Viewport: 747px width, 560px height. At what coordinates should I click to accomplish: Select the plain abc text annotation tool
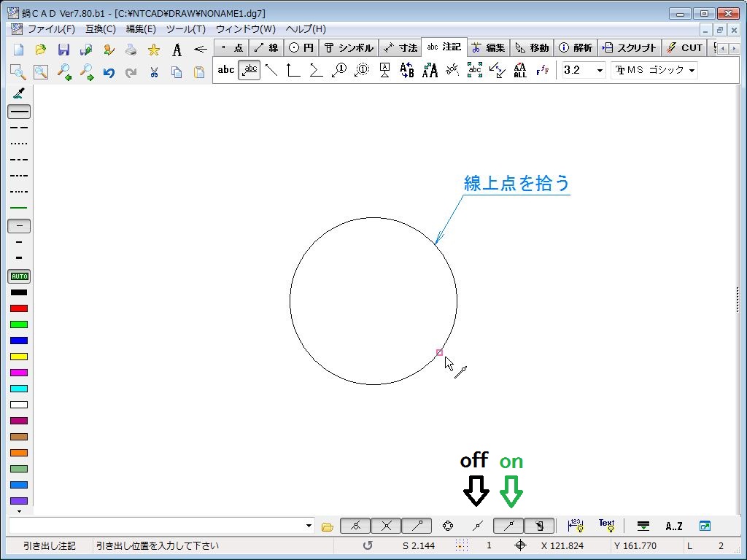pos(226,70)
